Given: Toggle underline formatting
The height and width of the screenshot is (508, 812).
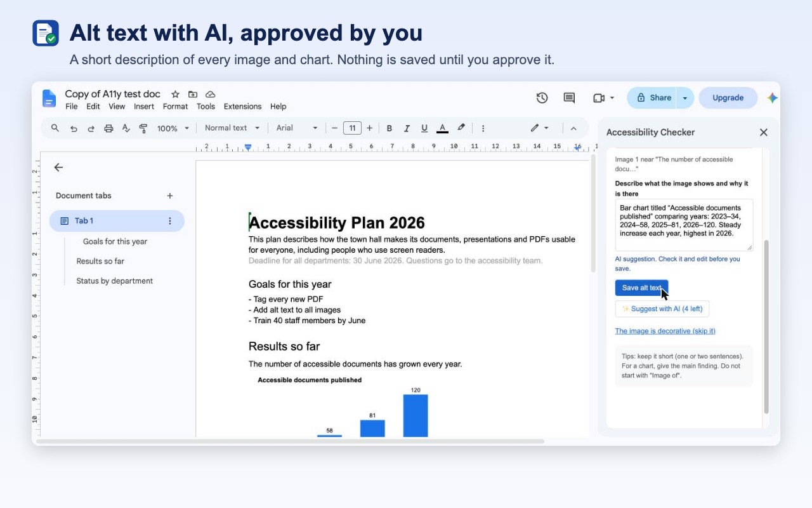Looking at the screenshot, I should click(424, 128).
